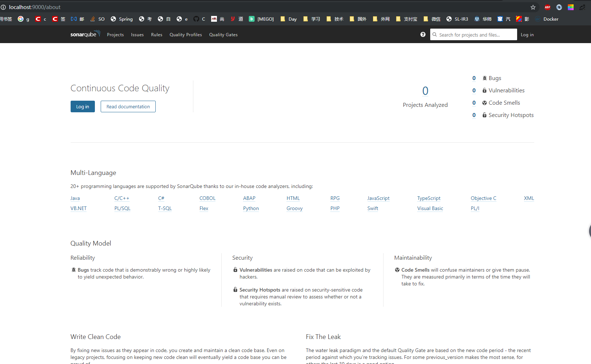Click the site information icon beside localhost URL
This screenshot has width=591, height=364.
coord(3,7)
